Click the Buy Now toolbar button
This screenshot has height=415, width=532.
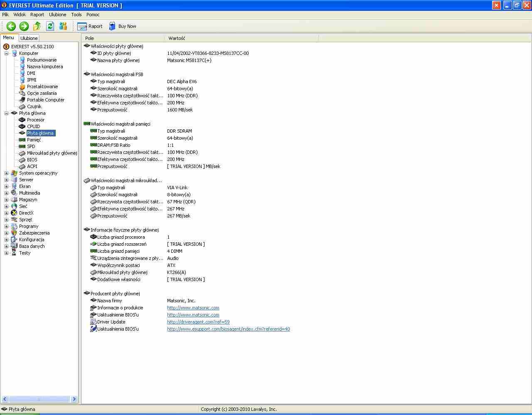(123, 26)
